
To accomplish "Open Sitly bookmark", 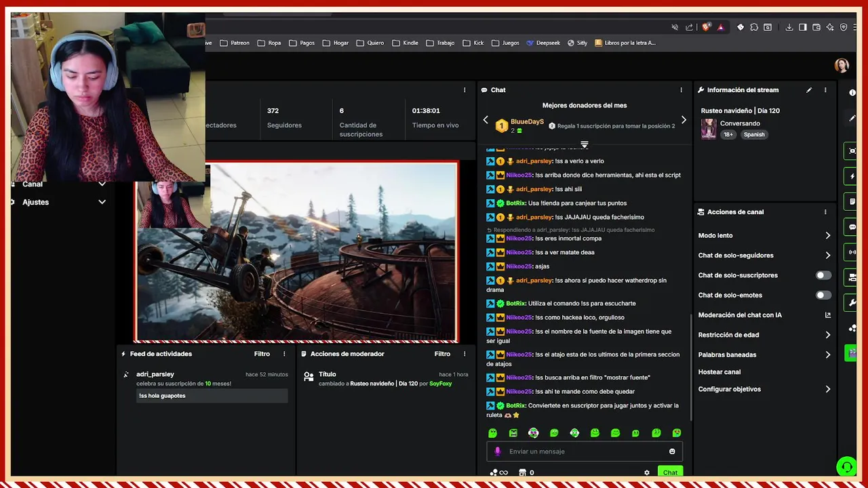I will (x=578, y=43).
